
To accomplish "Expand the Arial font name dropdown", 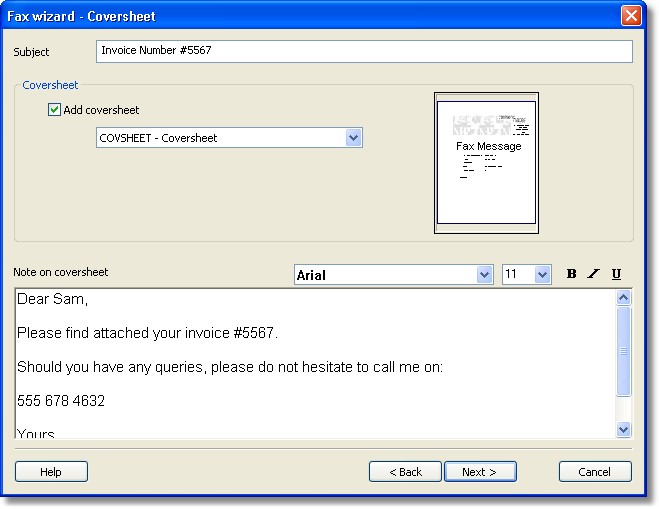I will coord(485,274).
